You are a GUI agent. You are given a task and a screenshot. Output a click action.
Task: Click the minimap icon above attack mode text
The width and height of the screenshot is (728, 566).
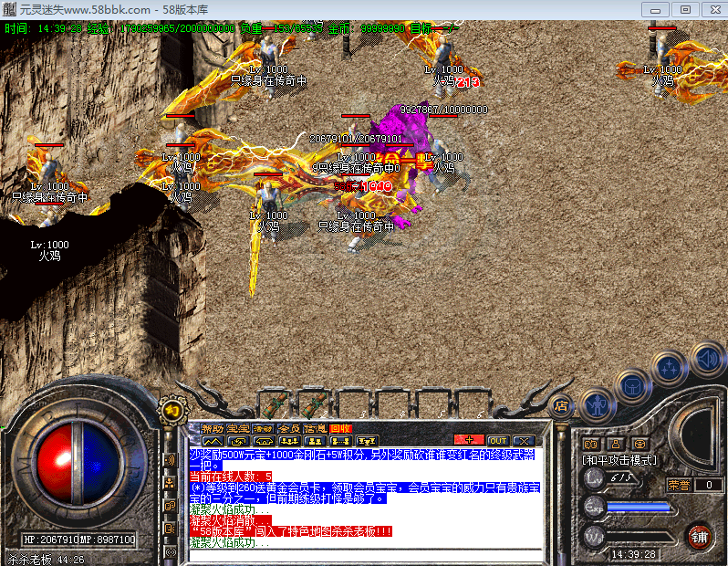pos(590,444)
